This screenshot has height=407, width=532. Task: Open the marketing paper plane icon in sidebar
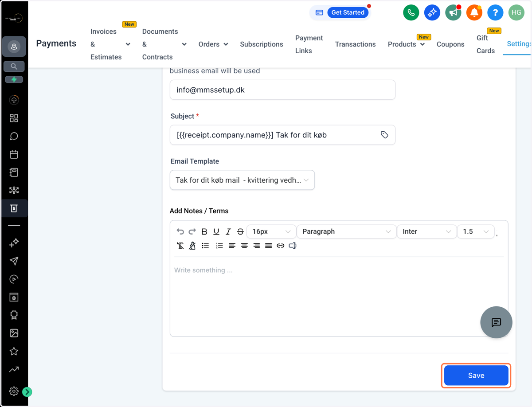(x=14, y=261)
